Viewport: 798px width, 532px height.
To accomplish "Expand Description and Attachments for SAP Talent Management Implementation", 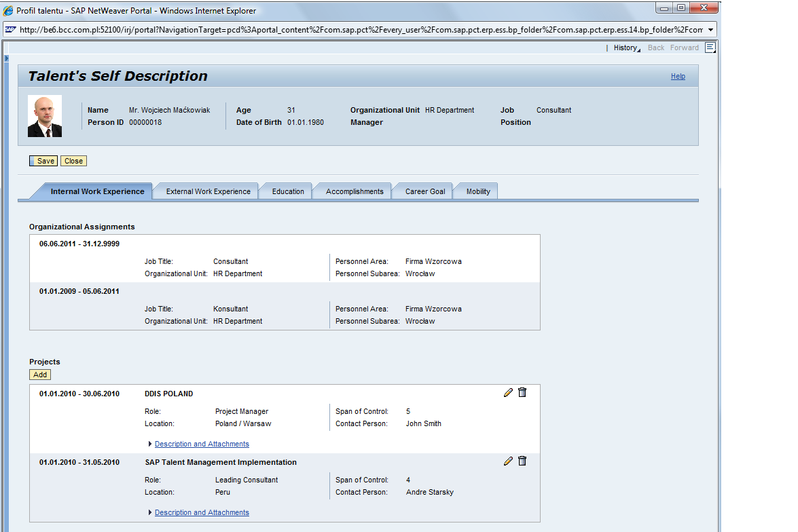I will [x=201, y=512].
